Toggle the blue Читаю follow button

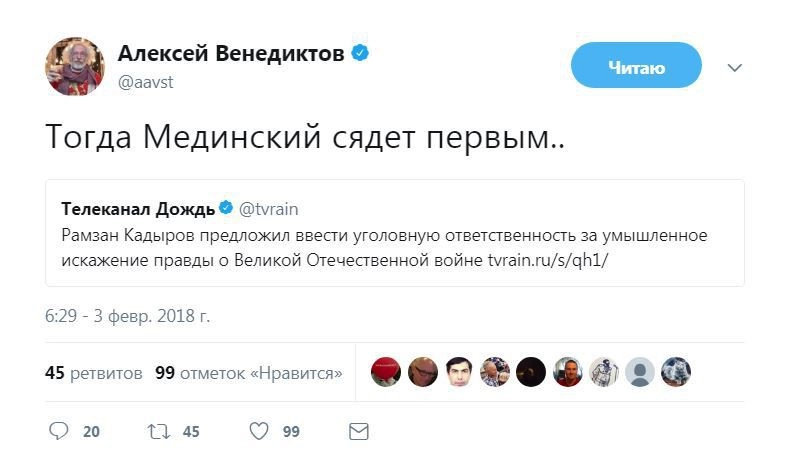point(636,67)
